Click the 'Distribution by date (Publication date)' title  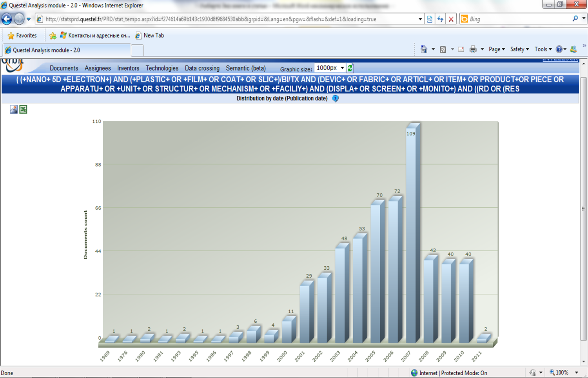(x=282, y=98)
